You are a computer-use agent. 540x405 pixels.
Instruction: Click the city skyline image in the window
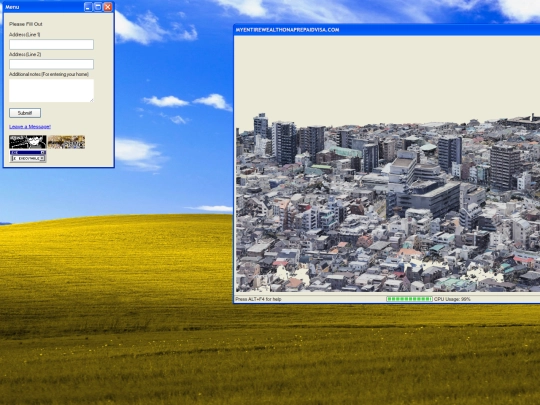coord(388,203)
